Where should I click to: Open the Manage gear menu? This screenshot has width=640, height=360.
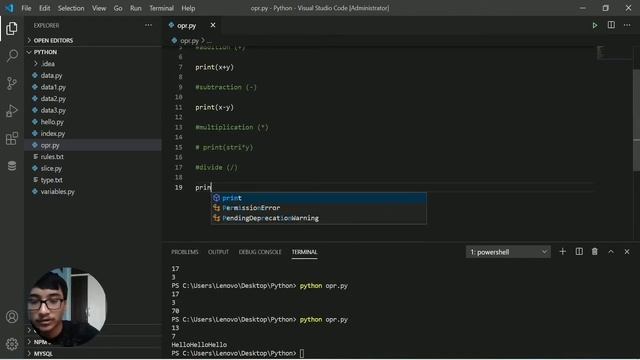coord(12,344)
